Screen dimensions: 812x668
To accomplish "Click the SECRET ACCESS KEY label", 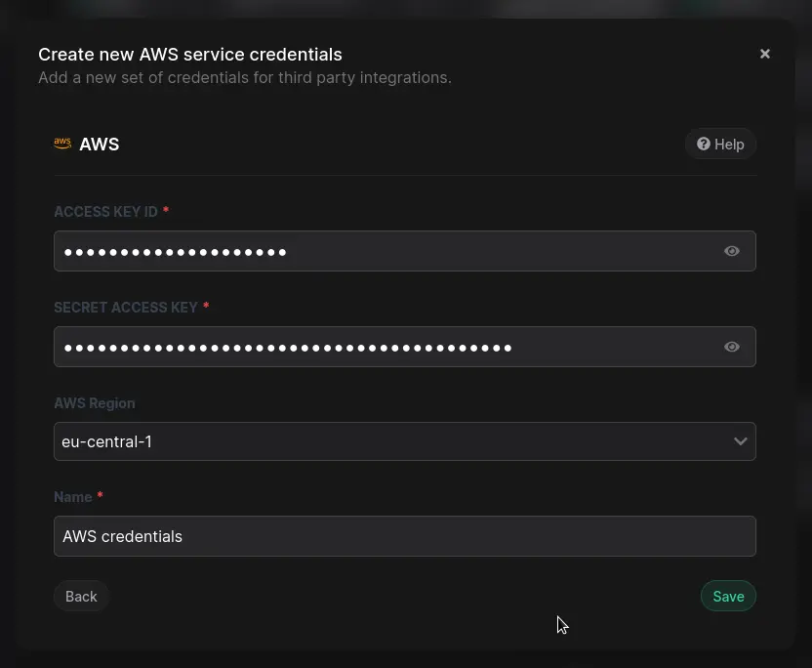I will [126, 308].
